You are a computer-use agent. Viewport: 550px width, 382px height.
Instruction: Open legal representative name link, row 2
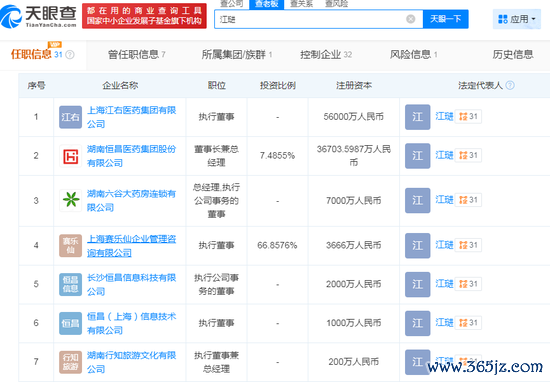tap(444, 155)
